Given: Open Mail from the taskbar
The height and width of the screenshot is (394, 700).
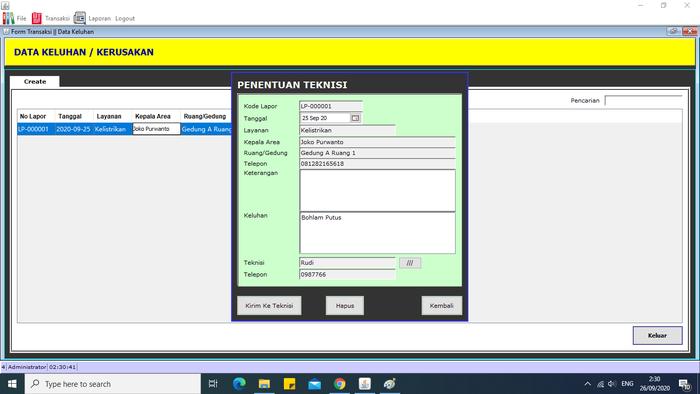Looking at the screenshot, I should click(x=314, y=384).
